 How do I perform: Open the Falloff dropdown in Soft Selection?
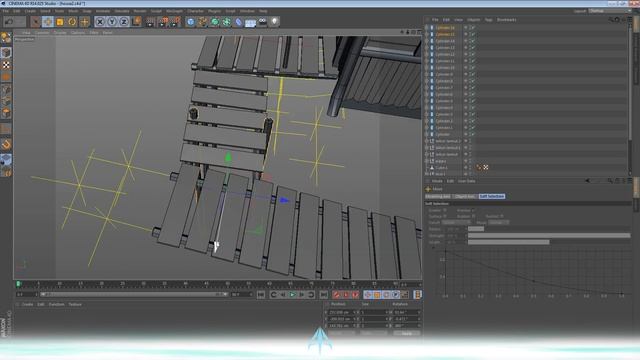coord(456,222)
